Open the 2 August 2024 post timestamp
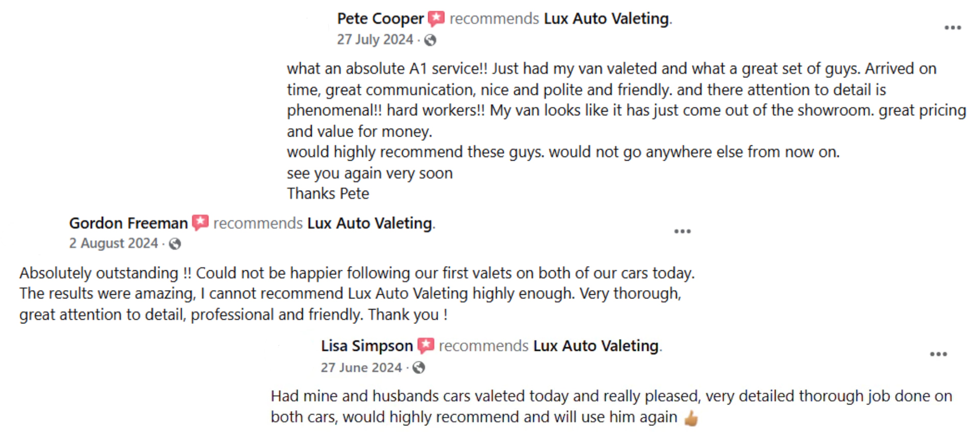980x432 pixels. 113,243
